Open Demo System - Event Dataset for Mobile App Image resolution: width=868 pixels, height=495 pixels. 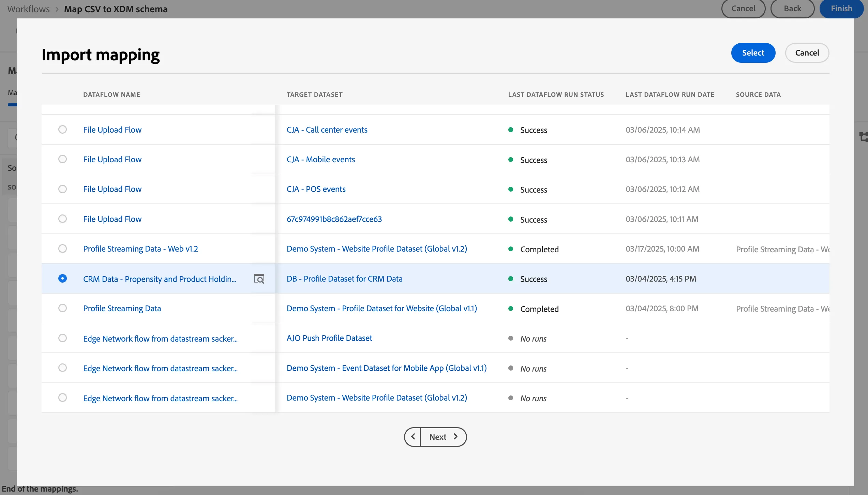coord(387,368)
